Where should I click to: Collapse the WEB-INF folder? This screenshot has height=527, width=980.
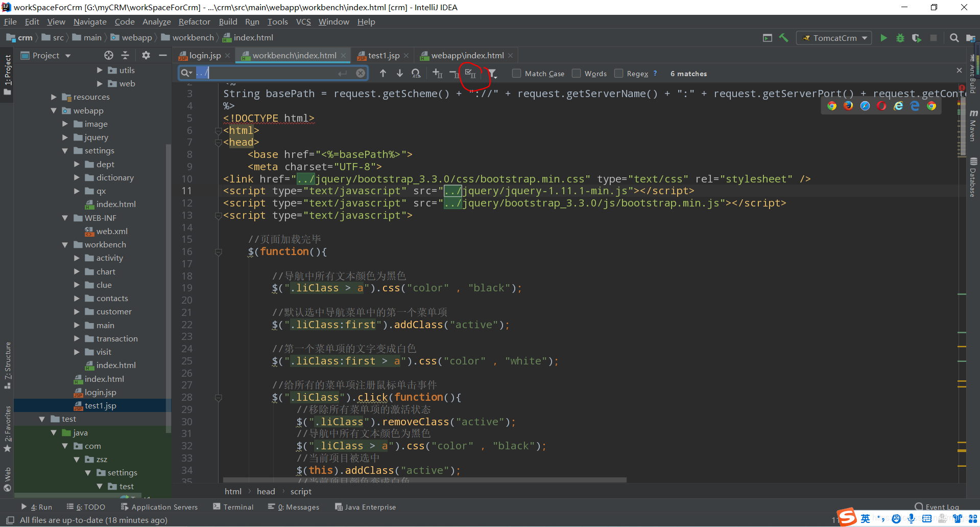tap(65, 218)
